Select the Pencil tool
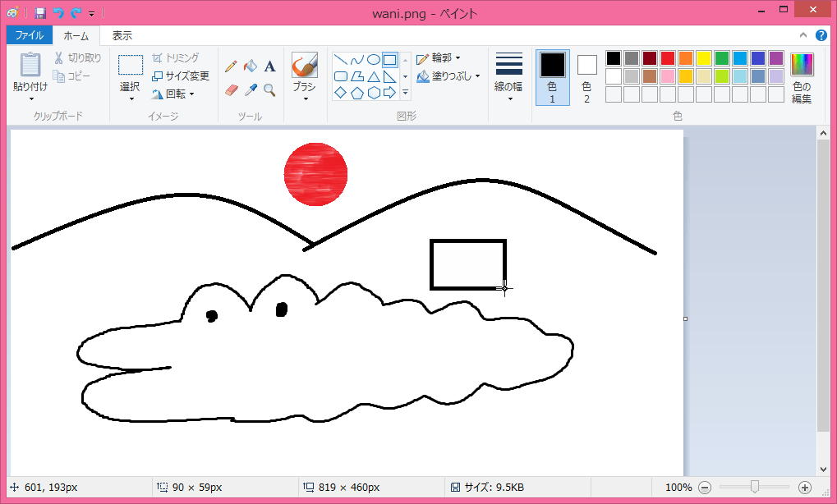This screenshot has width=837, height=504. pyautogui.click(x=231, y=66)
